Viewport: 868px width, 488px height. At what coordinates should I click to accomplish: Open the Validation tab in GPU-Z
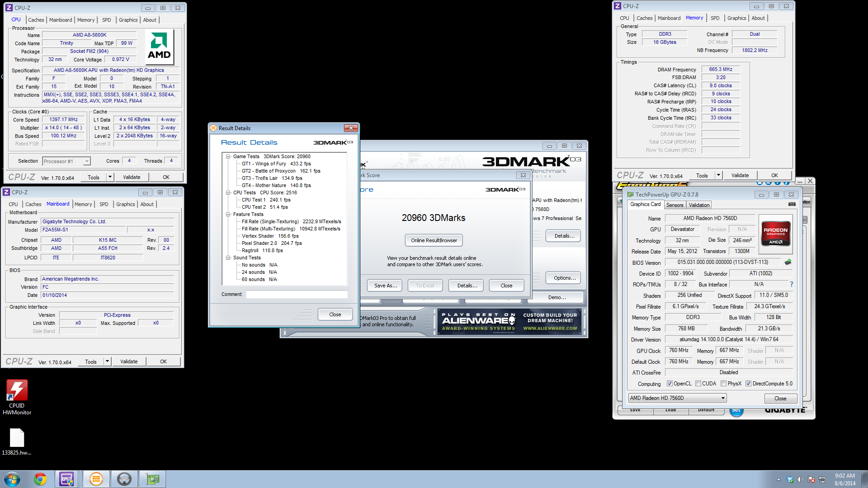pyautogui.click(x=699, y=205)
